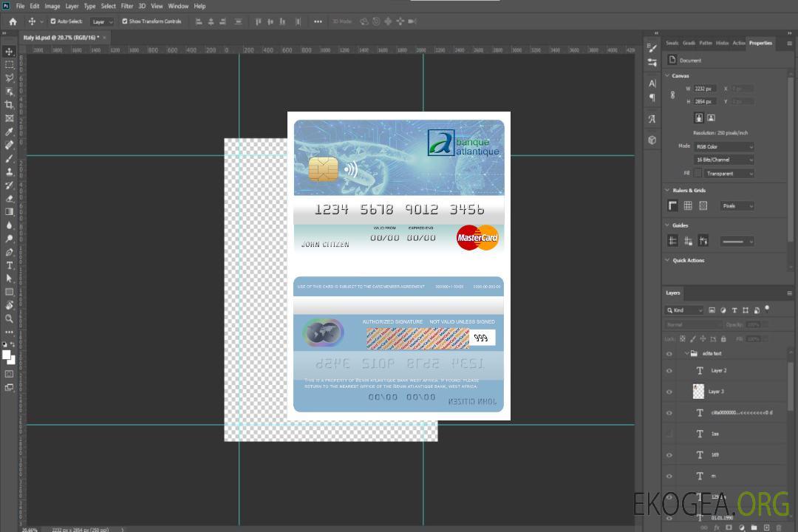Collapse the Canvas section
The height and width of the screenshot is (532, 798).
pyautogui.click(x=667, y=75)
